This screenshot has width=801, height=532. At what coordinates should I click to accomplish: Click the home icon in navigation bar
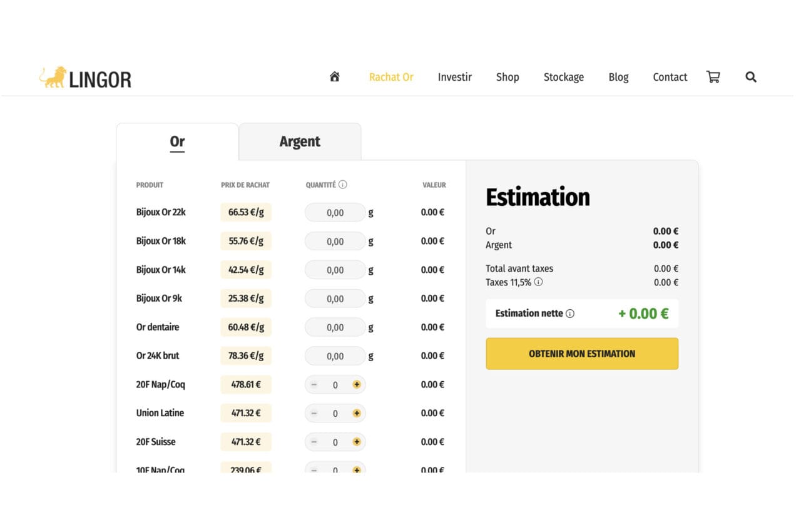point(335,77)
